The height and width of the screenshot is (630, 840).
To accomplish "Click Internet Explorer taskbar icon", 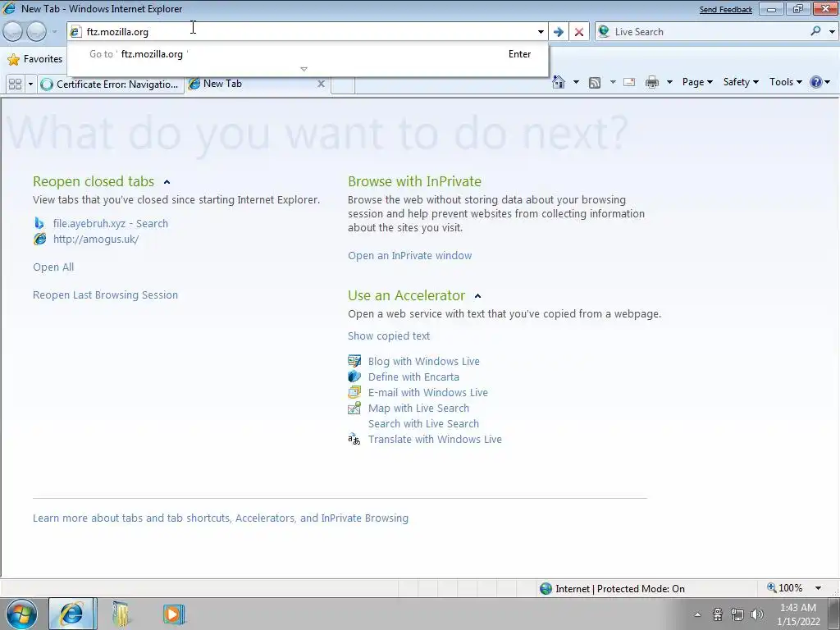I will [72, 614].
